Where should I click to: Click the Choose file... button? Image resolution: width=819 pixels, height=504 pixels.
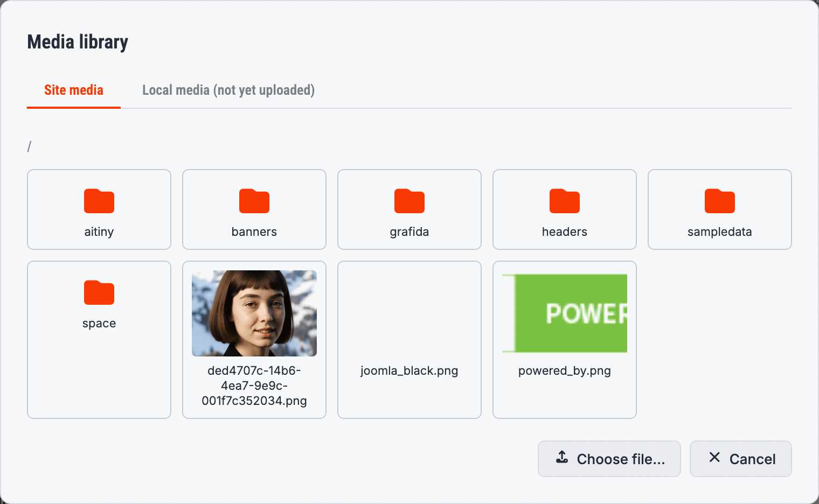pyautogui.click(x=609, y=459)
